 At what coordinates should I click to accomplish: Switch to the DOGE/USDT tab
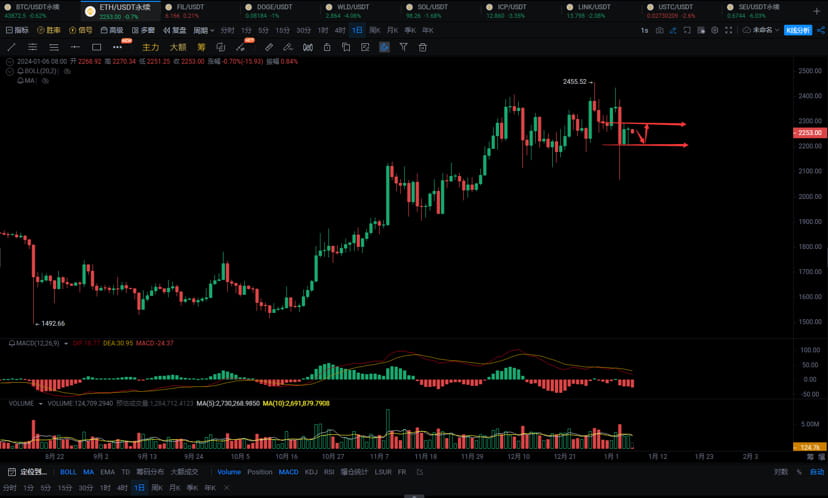[x=280, y=11]
